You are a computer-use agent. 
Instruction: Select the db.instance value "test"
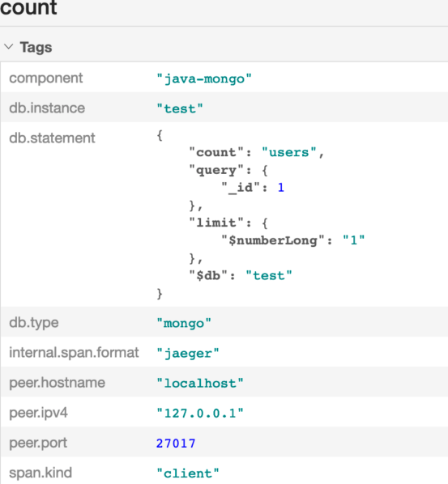[x=180, y=108]
